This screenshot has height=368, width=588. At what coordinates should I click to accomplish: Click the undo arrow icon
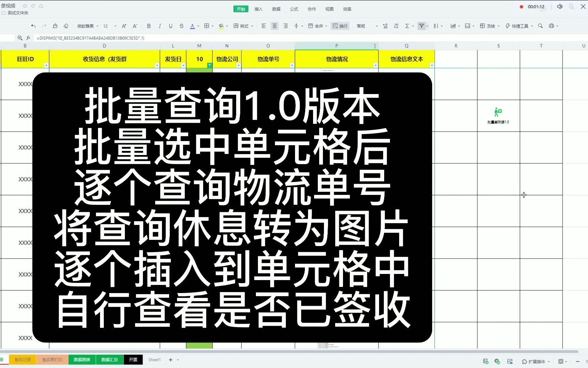point(33,26)
